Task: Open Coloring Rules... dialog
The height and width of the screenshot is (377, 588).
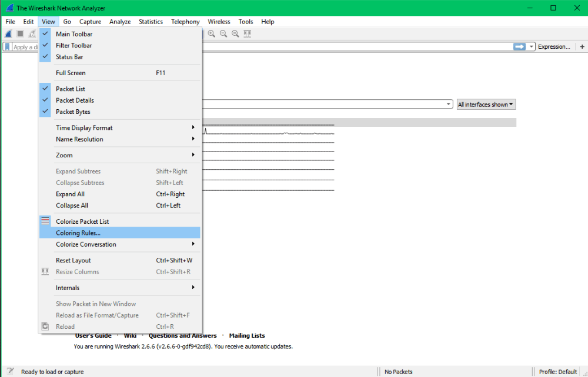Action: pos(119,233)
